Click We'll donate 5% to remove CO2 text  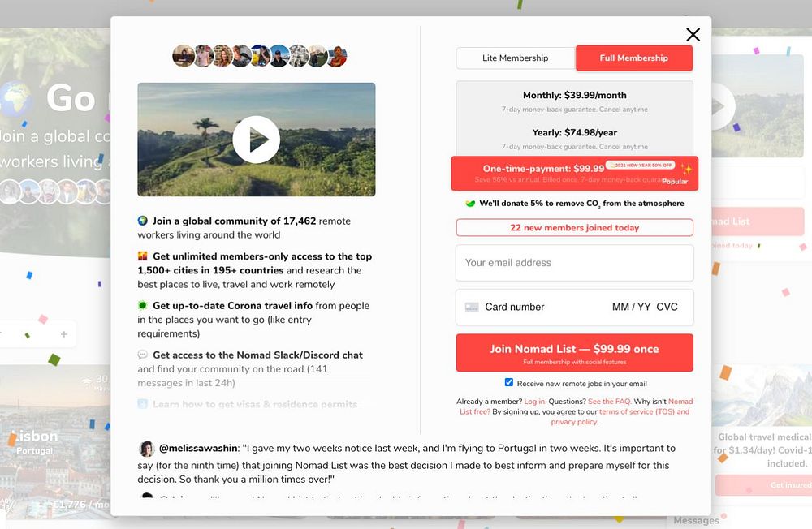(x=581, y=204)
